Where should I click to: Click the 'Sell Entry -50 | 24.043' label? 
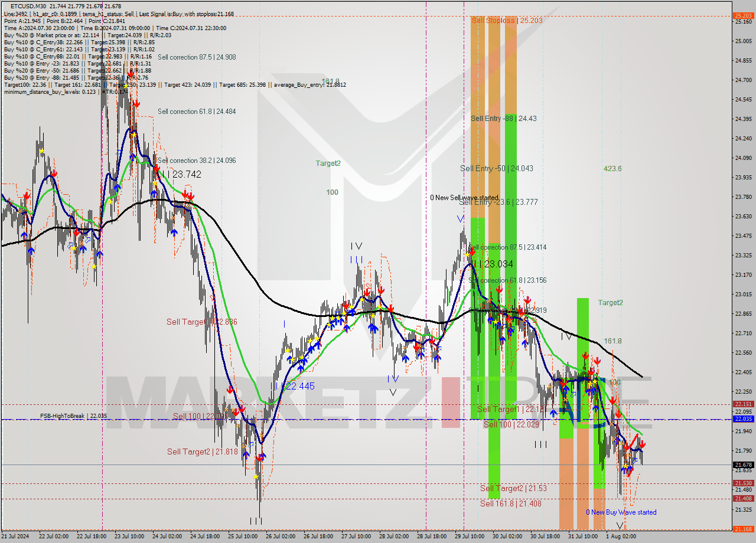(x=497, y=169)
